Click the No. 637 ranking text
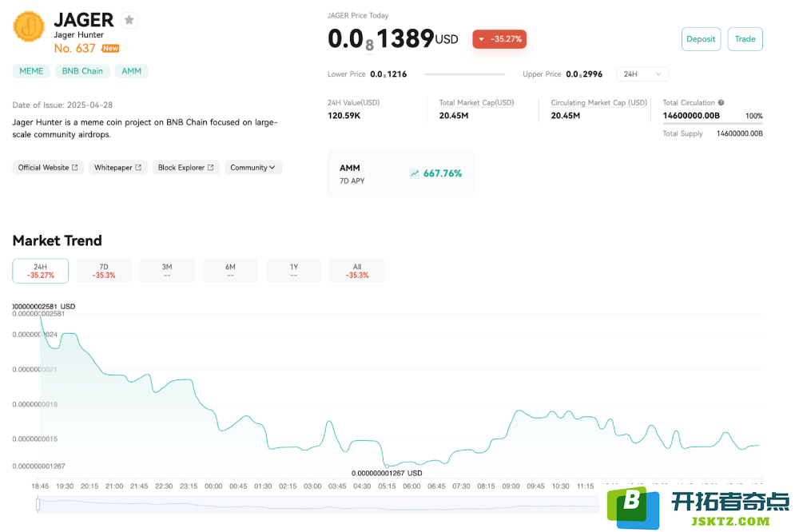Screen dimensions: 799x532 point(75,49)
